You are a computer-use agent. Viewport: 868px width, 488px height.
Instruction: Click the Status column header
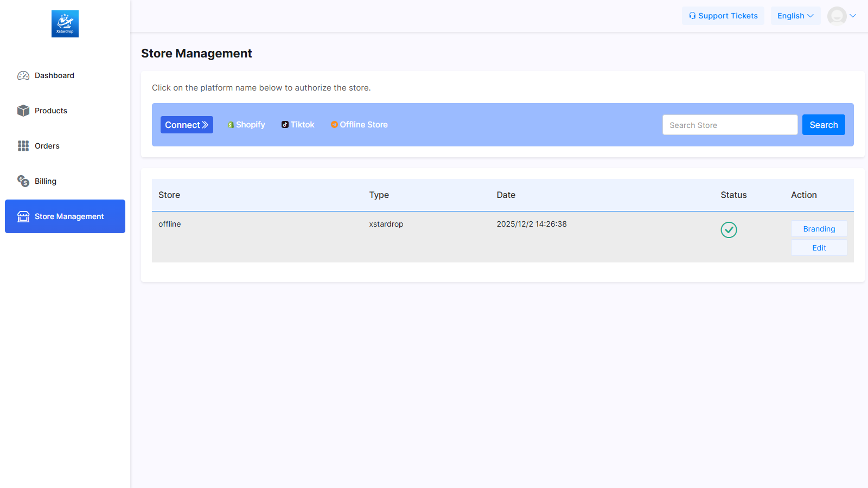(x=733, y=195)
